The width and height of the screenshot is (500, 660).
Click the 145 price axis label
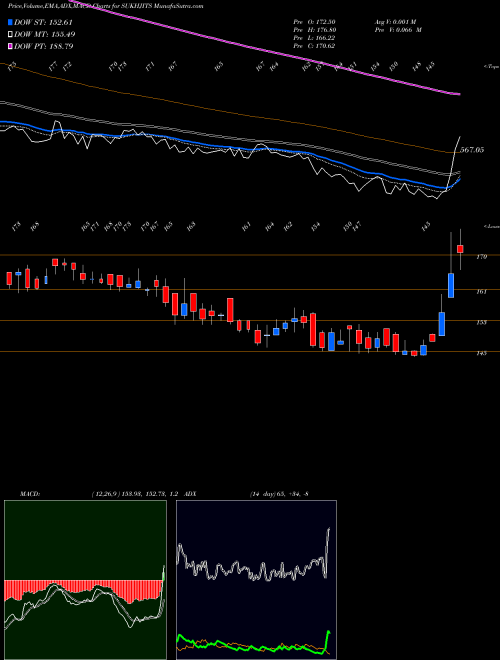point(481,353)
